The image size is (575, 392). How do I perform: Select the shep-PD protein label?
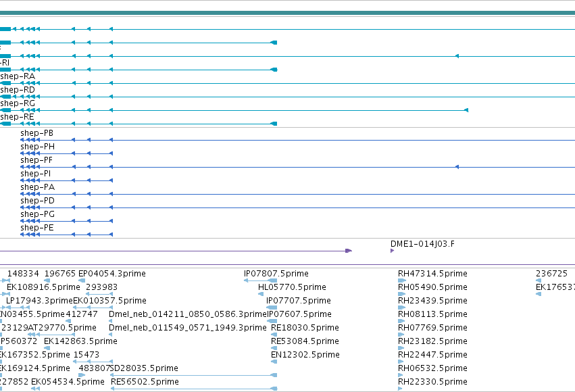coord(37,201)
